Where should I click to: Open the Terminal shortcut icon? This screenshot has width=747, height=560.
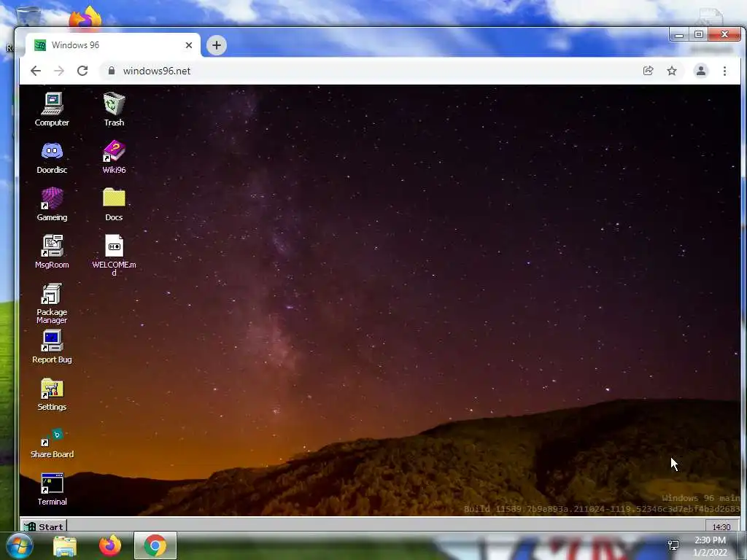[x=52, y=489]
